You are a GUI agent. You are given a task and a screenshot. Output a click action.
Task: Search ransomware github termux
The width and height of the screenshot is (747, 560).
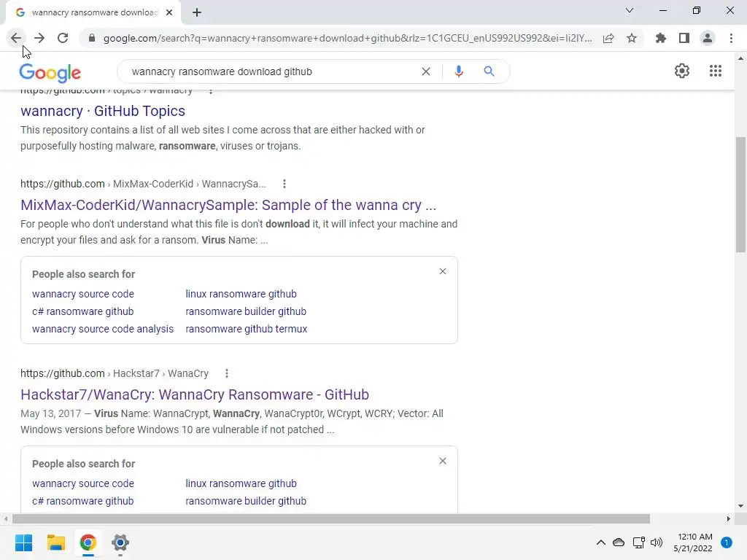click(247, 329)
